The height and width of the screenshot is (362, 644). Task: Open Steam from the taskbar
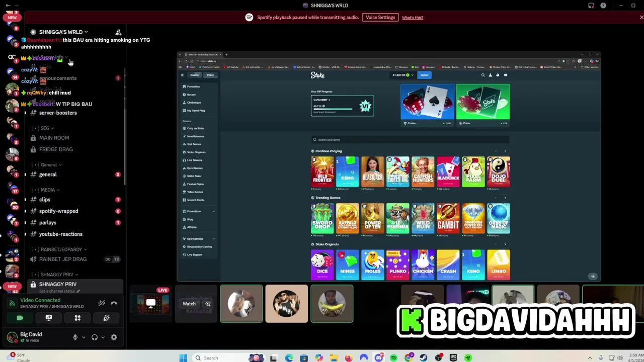tap(424, 358)
